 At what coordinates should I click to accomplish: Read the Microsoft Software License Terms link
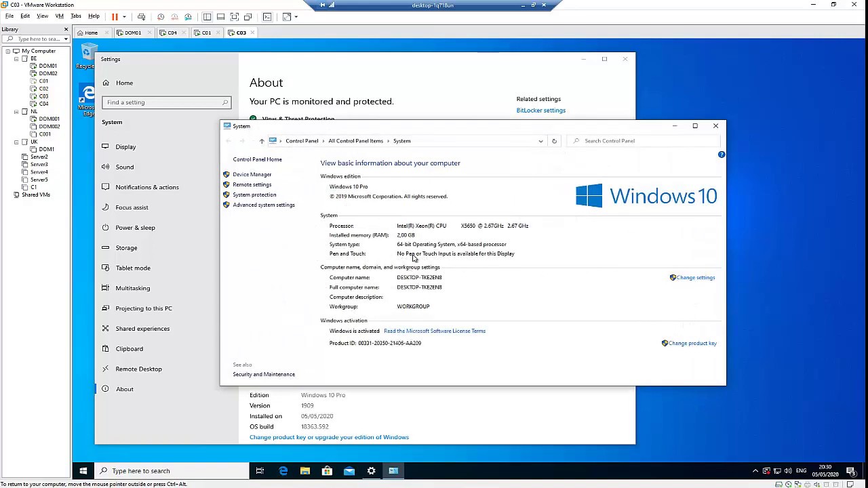tap(435, 331)
